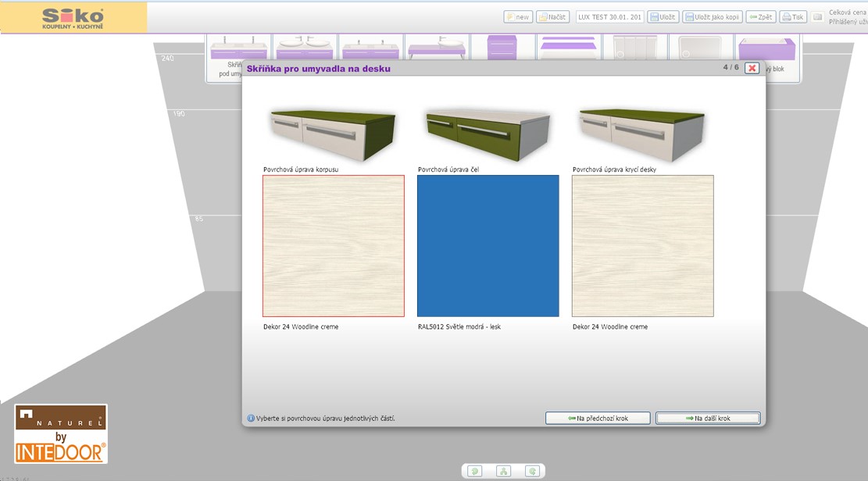Select the grey washing machine cabinet row thumbnail

pos(634,48)
